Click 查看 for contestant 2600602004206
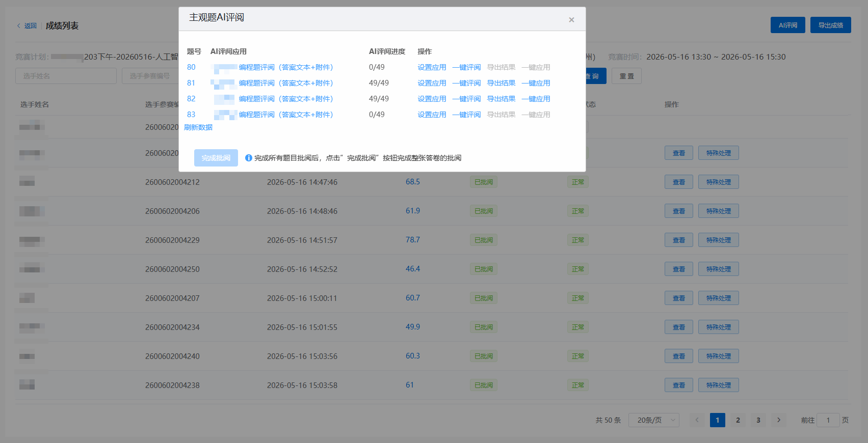868x443 pixels. [x=679, y=211]
